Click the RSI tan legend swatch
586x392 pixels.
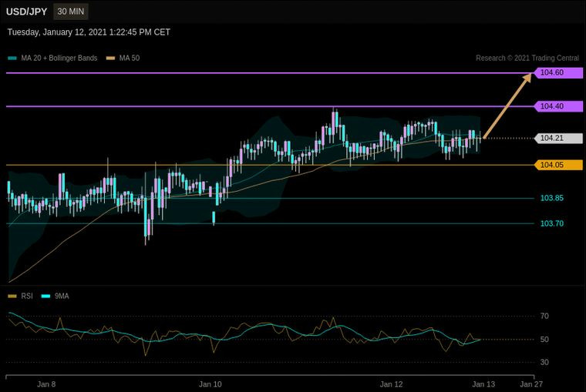point(12,296)
